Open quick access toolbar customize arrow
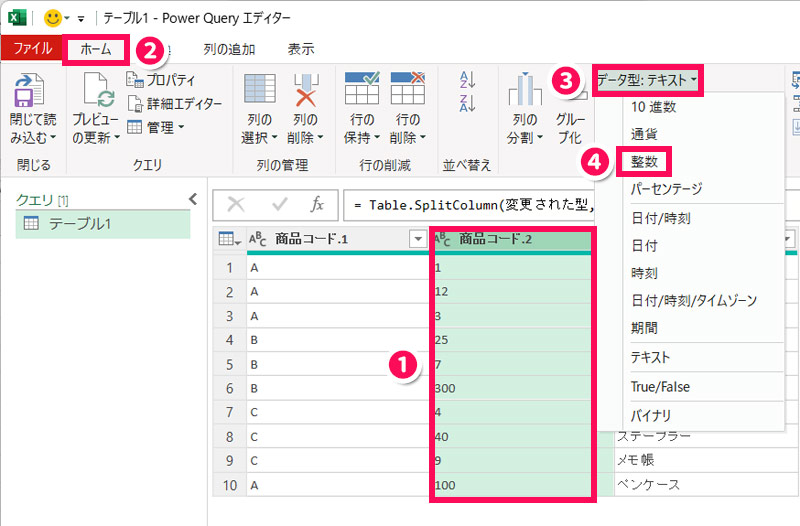 [81, 19]
